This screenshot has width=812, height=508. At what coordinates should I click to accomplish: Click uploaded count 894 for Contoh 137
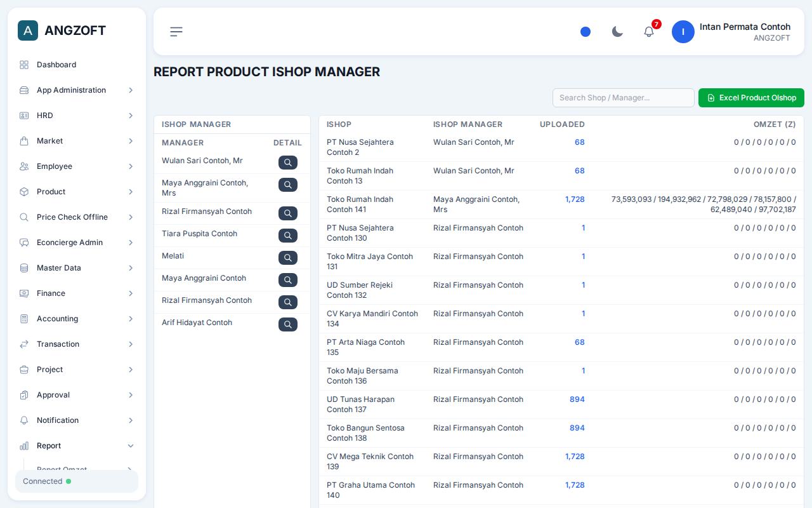[x=577, y=399]
